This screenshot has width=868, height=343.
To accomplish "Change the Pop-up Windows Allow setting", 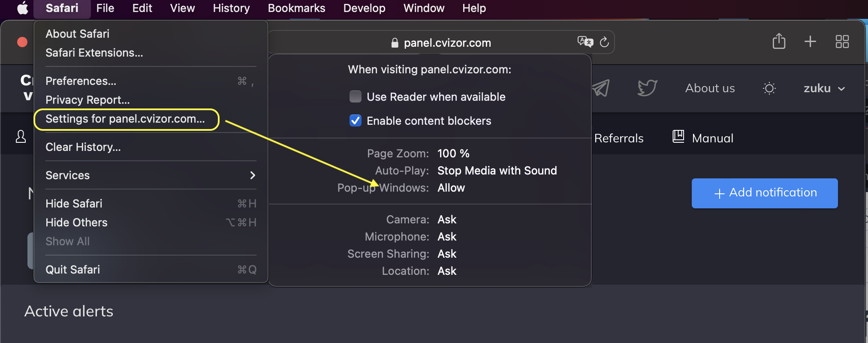I will tap(451, 188).
